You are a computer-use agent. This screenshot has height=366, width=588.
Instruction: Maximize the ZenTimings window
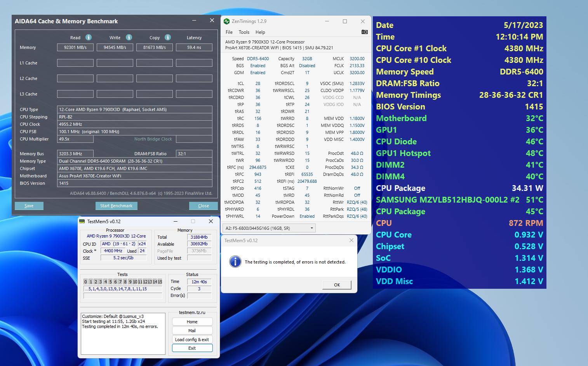[344, 21]
